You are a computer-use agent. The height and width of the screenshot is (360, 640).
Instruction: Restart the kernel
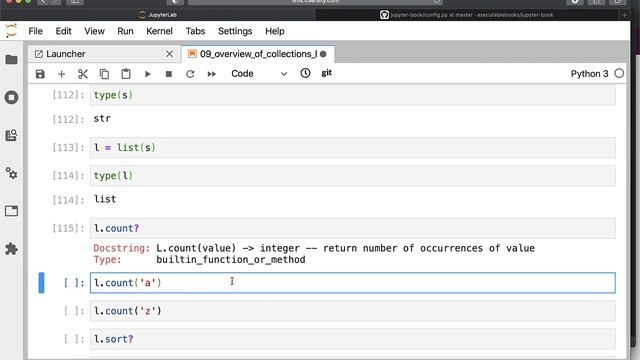(190, 74)
